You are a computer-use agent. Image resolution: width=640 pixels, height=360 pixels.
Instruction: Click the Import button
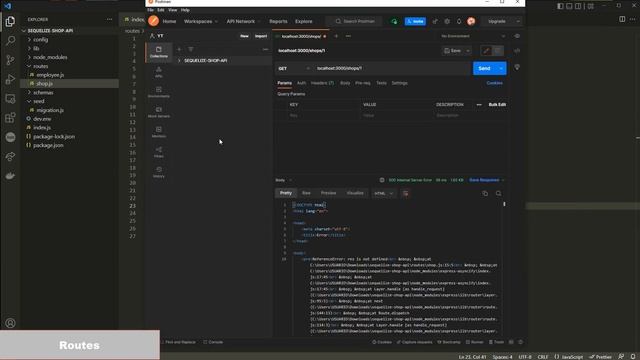point(261,36)
